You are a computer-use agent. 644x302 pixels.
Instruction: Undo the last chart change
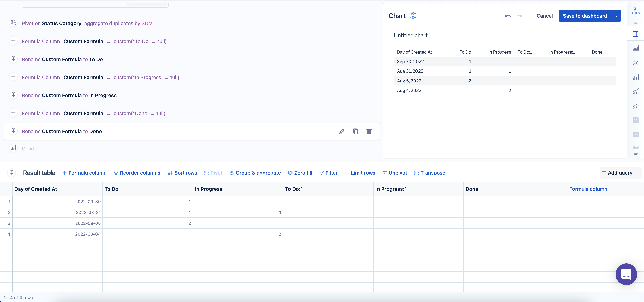(508, 16)
